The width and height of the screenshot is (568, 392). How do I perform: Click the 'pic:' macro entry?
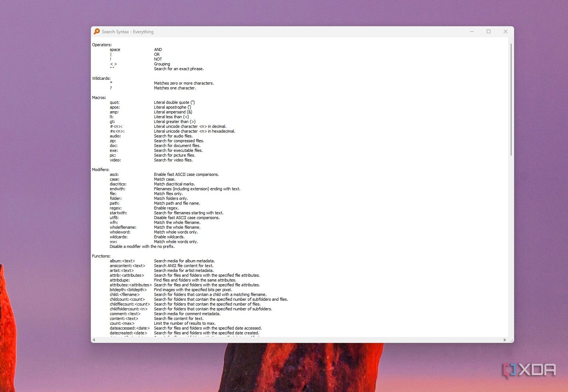[113, 155]
